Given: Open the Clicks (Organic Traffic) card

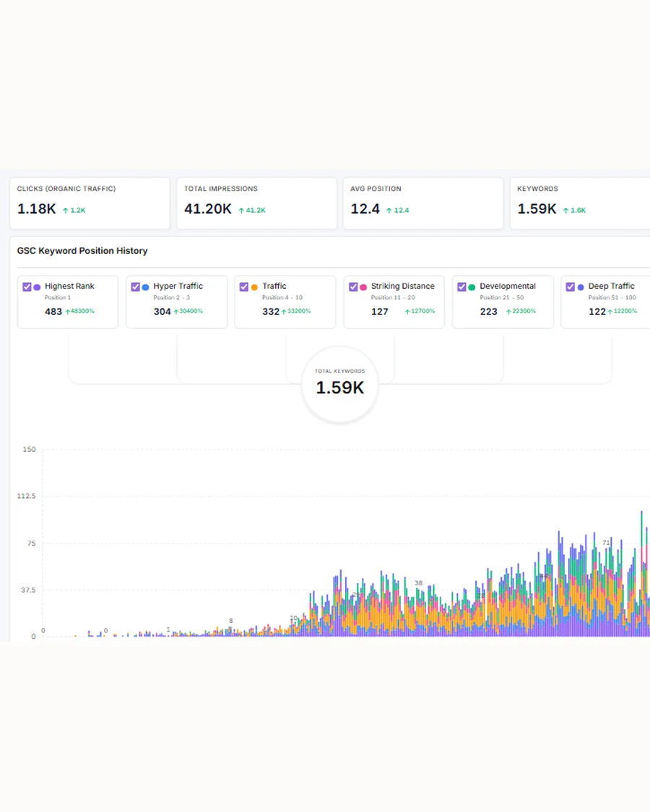Looking at the screenshot, I should [90, 203].
